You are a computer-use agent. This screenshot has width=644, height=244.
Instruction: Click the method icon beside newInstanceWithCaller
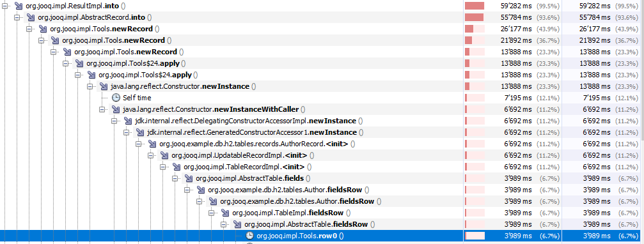pyautogui.click(x=116, y=109)
